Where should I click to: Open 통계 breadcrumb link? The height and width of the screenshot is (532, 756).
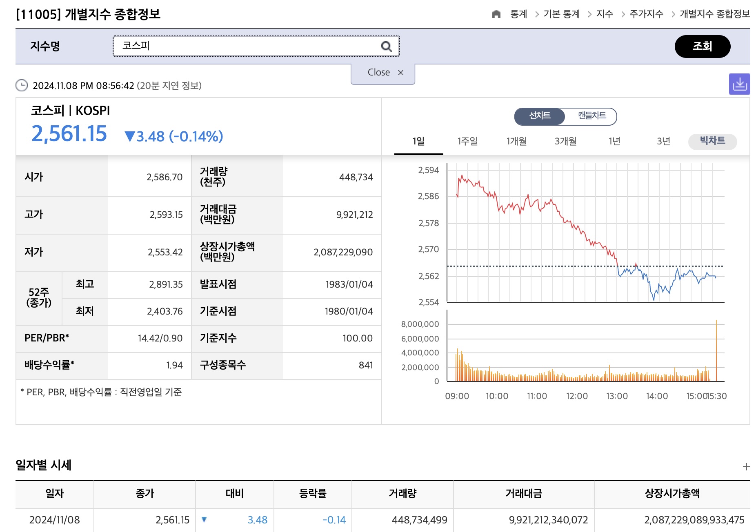click(519, 14)
